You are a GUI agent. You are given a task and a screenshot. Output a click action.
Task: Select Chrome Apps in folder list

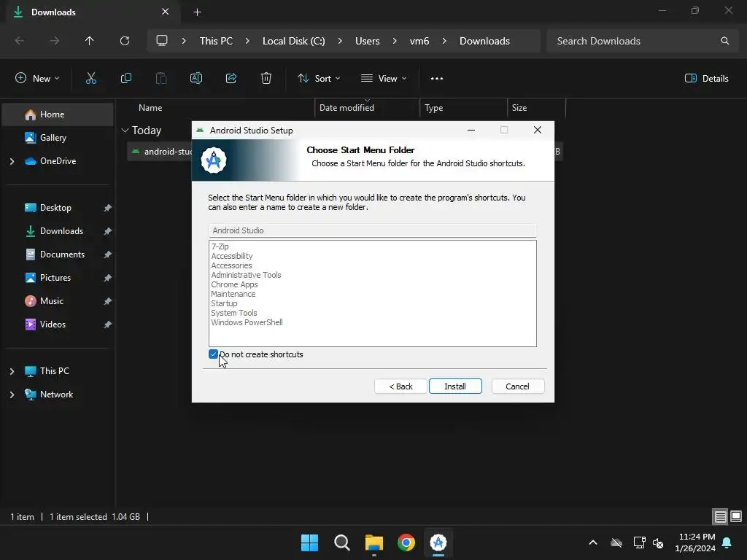click(234, 285)
